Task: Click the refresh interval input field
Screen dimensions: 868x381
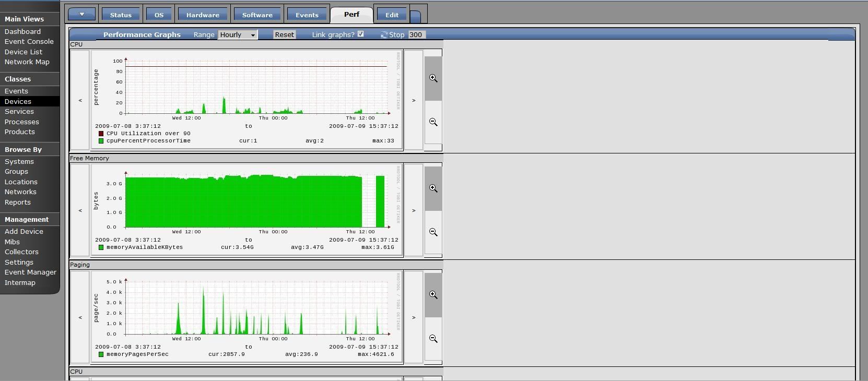Action: [416, 35]
